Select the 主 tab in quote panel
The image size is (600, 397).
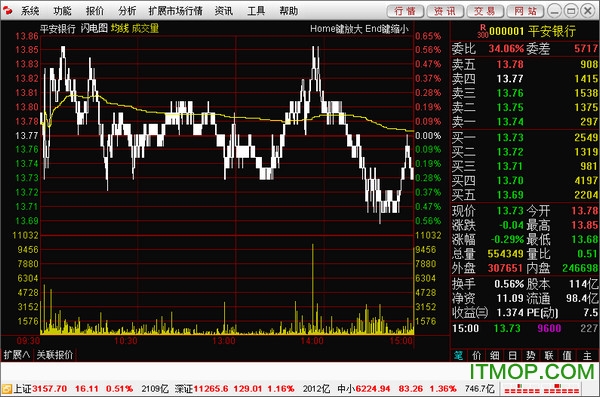[x=587, y=356]
